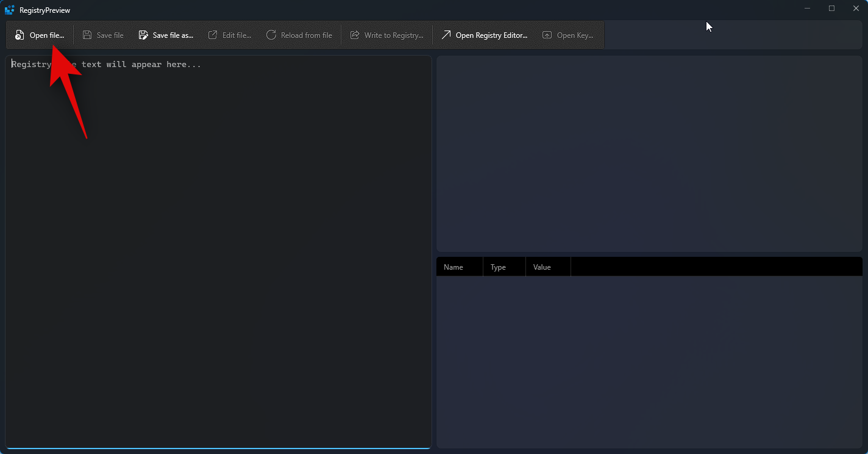Click the empty registry key tree pane

(x=649, y=153)
